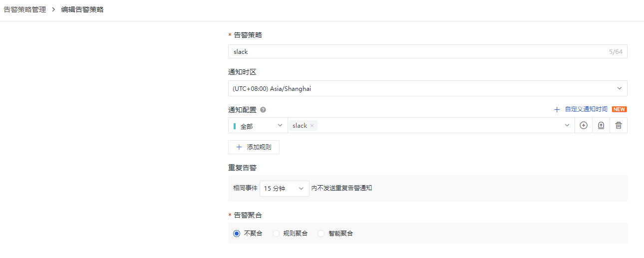The height and width of the screenshot is (258, 644).
Task: Click the 编辑告警策略 breadcrumb
Action: pos(82,9)
